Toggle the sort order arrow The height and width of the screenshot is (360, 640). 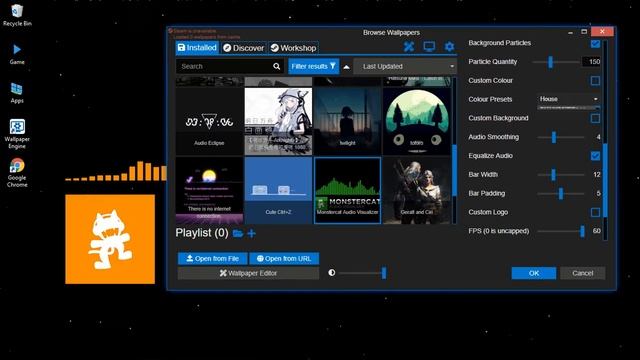point(347,67)
